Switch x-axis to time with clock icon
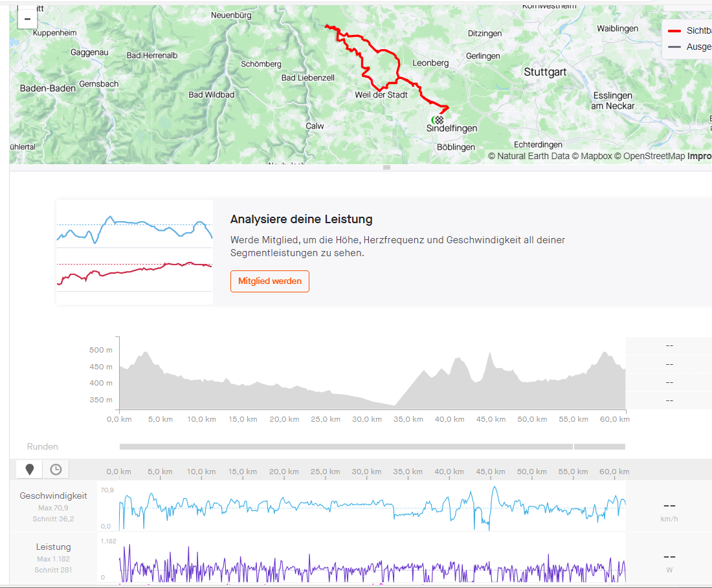Viewport: 712px width, 588px height. (56, 470)
